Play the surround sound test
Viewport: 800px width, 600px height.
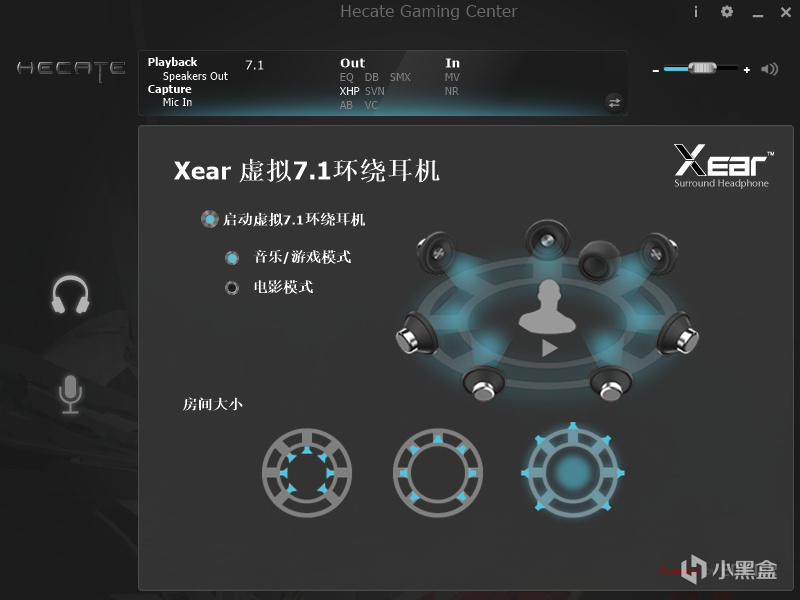pyautogui.click(x=549, y=348)
